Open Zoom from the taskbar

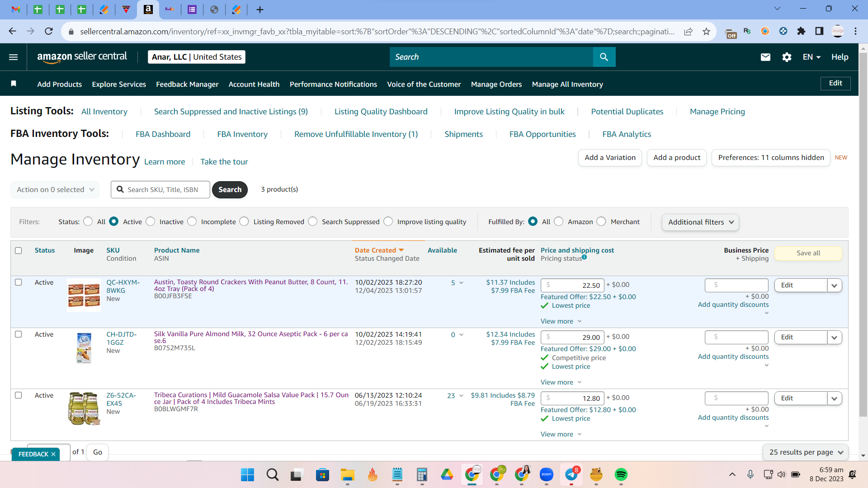[x=546, y=474]
